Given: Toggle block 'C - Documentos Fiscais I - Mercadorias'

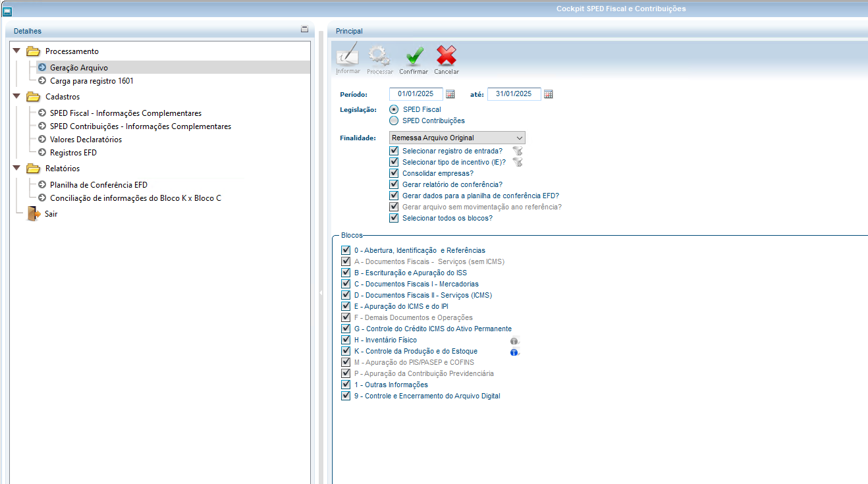Looking at the screenshot, I should pos(346,284).
